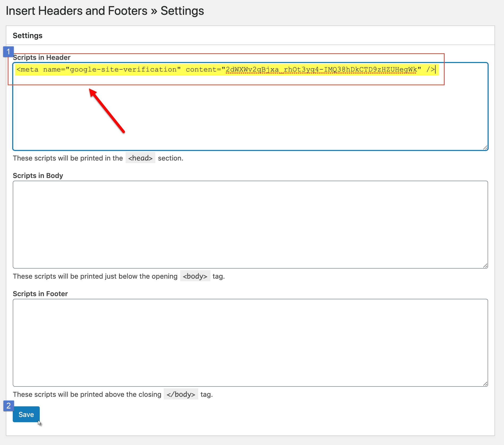Click the Scripts in Footer label
Image resolution: width=504 pixels, height=445 pixels.
pyautogui.click(x=40, y=294)
